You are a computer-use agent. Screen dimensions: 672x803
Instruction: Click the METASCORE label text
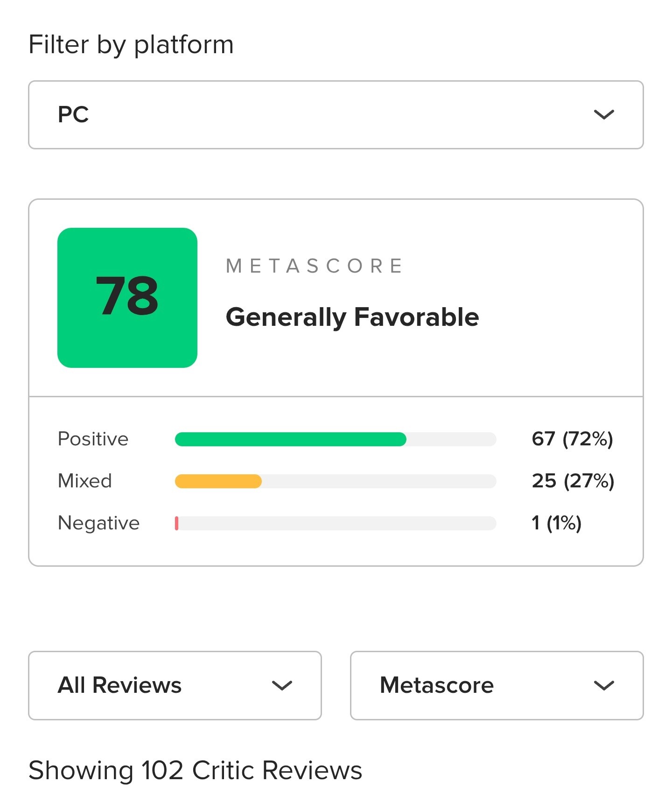pos(314,266)
